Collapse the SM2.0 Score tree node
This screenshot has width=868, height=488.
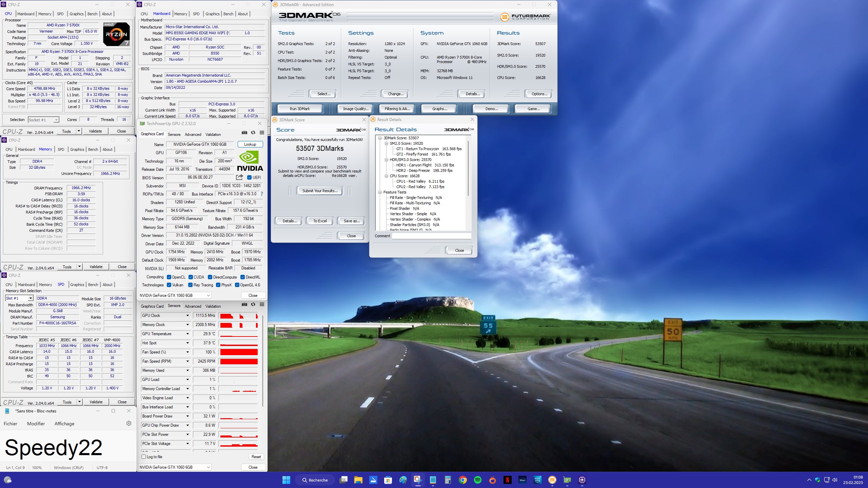386,143
